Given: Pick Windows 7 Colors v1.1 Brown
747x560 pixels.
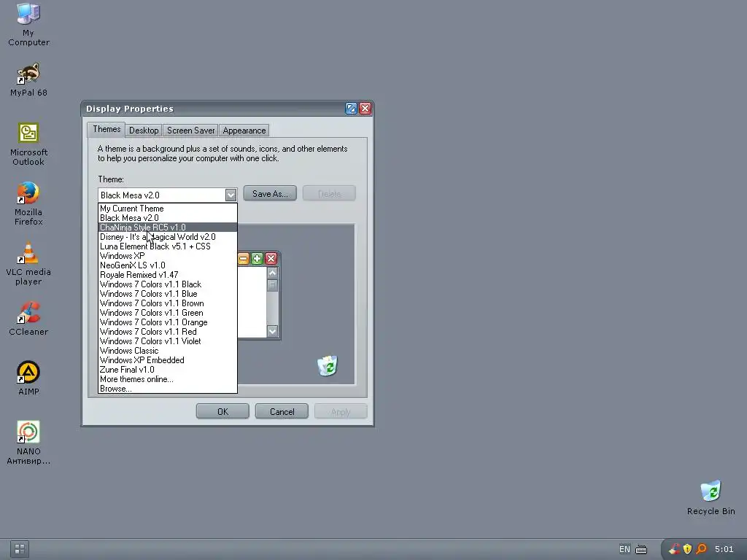Looking at the screenshot, I should click(x=168, y=303).
